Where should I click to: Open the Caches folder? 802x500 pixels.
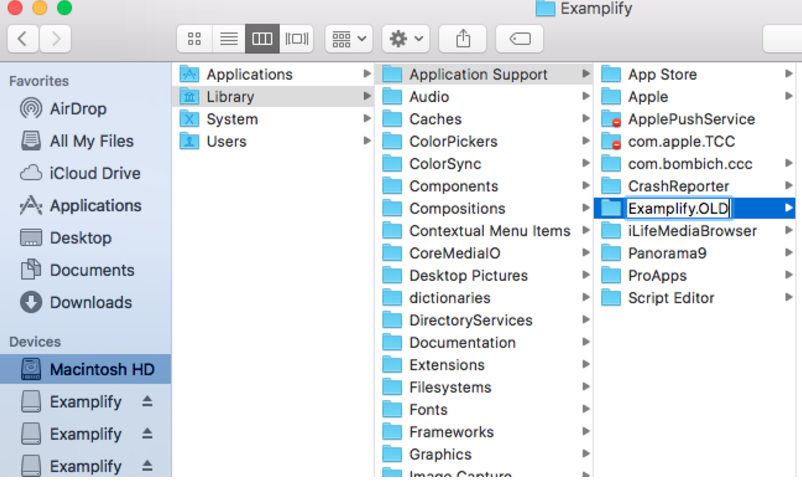point(485,119)
